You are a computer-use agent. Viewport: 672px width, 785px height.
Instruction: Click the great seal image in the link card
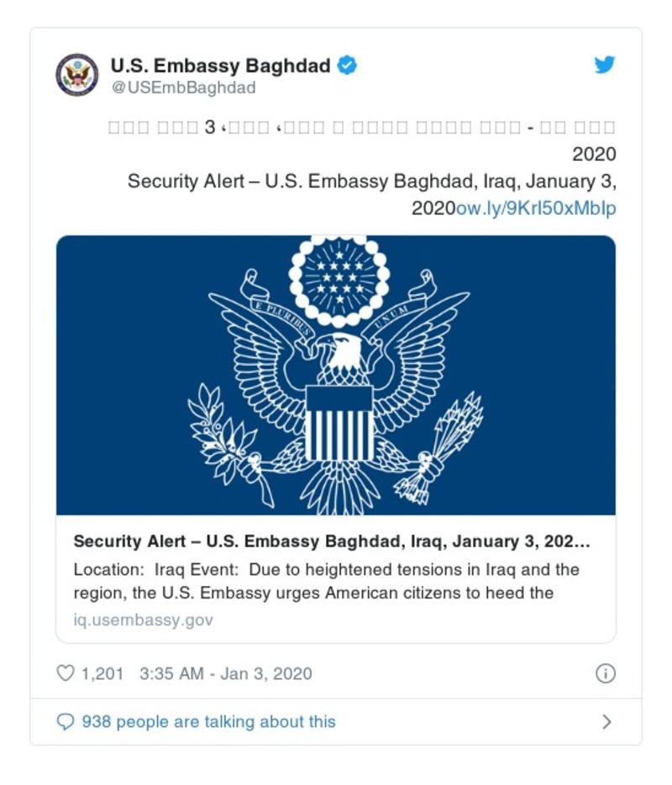tap(336, 374)
